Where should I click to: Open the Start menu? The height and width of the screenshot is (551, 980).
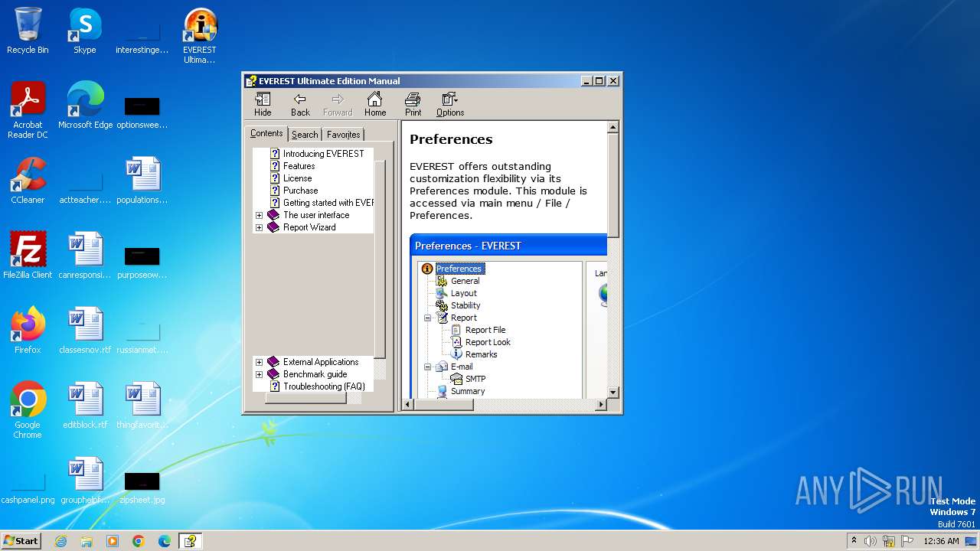point(21,540)
